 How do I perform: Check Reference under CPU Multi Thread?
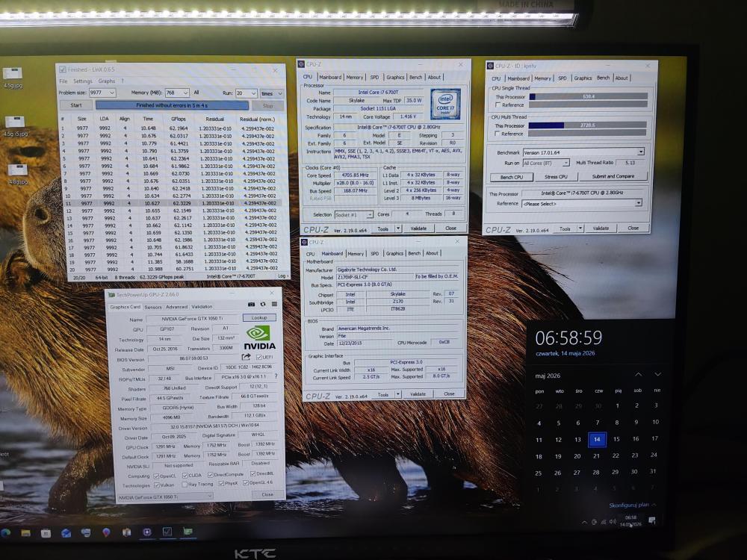click(x=498, y=134)
